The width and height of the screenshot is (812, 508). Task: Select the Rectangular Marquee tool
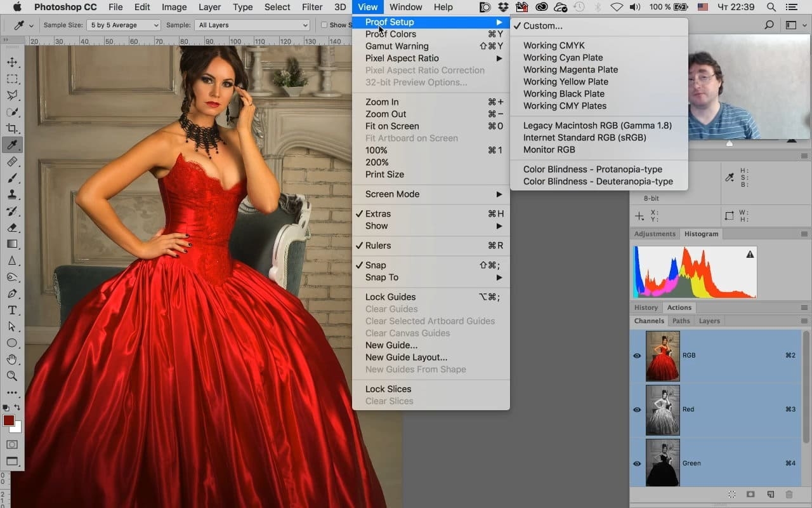tap(12, 79)
